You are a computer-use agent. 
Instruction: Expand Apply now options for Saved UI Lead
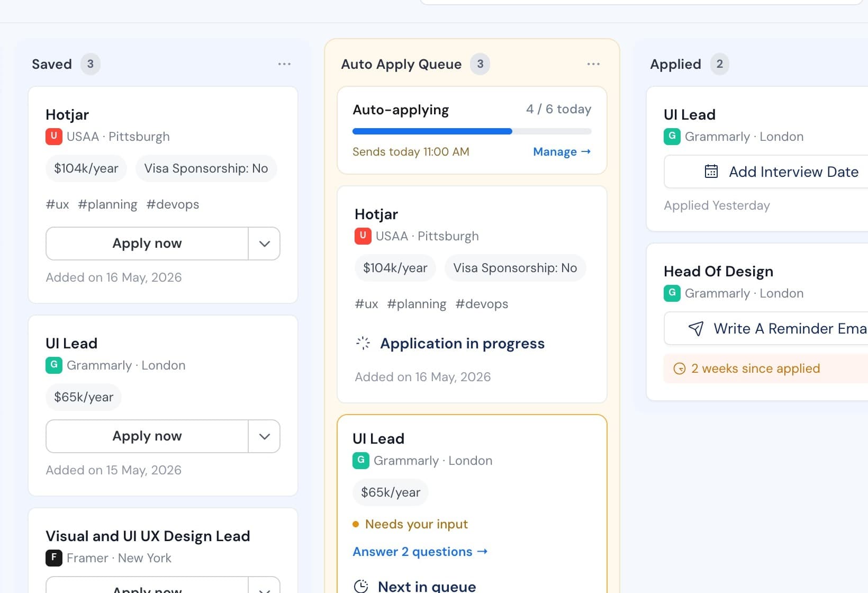pyautogui.click(x=264, y=436)
